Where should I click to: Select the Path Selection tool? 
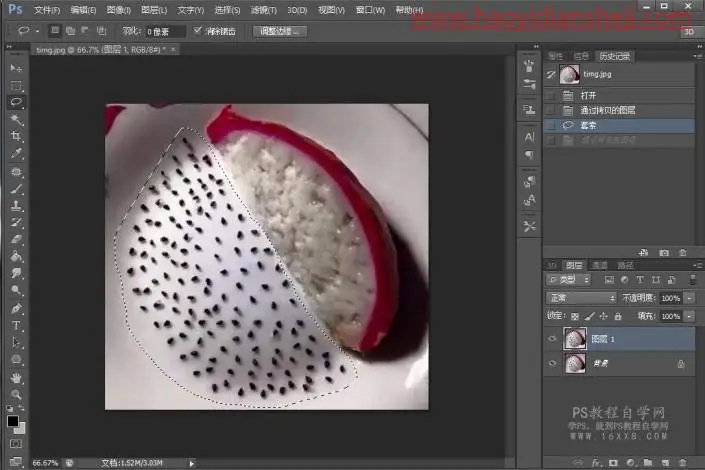[16, 343]
